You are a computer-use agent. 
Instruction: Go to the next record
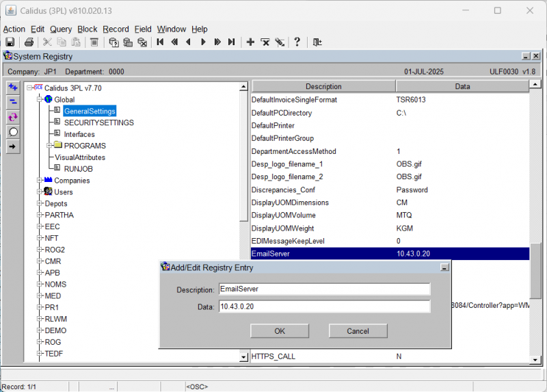(x=203, y=42)
